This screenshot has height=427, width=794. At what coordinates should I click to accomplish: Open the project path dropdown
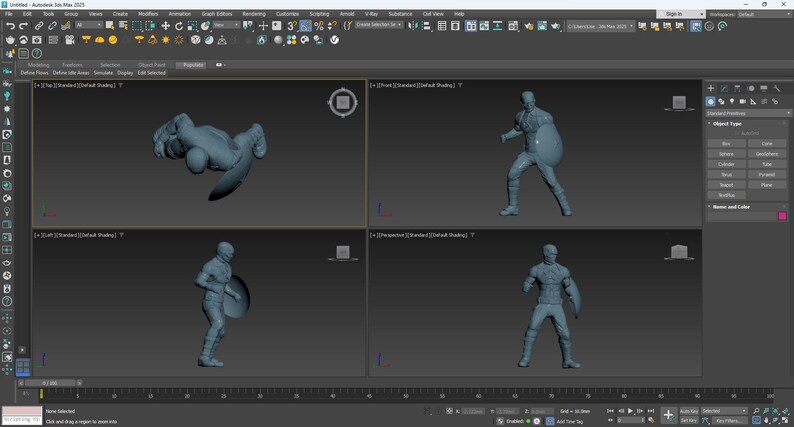[600, 26]
